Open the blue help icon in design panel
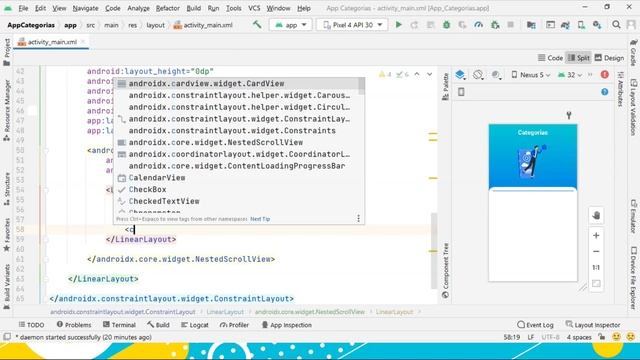The image size is (640, 360). pyautogui.click(x=604, y=92)
